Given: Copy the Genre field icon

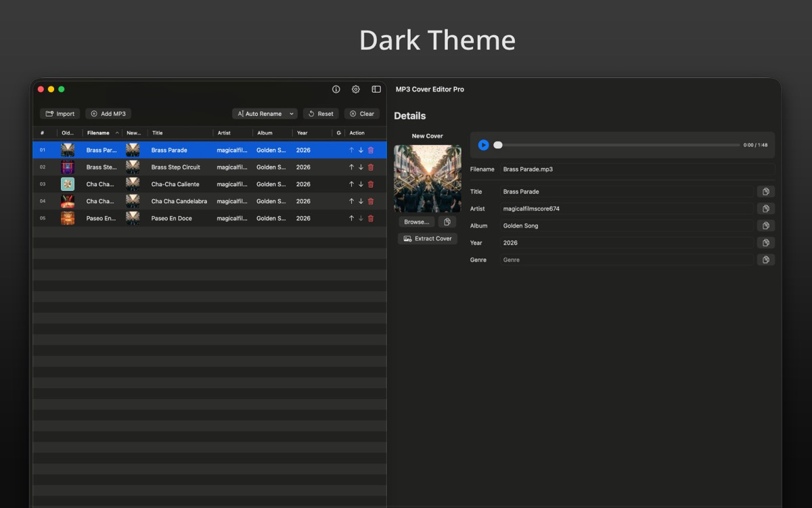Looking at the screenshot, I should click(766, 259).
